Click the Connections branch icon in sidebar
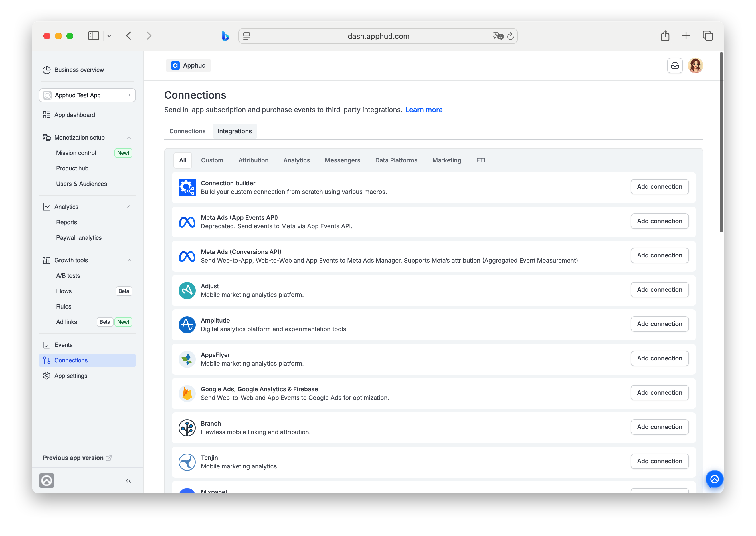Viewport: 756px width, 536px height. tap(47, 360)
